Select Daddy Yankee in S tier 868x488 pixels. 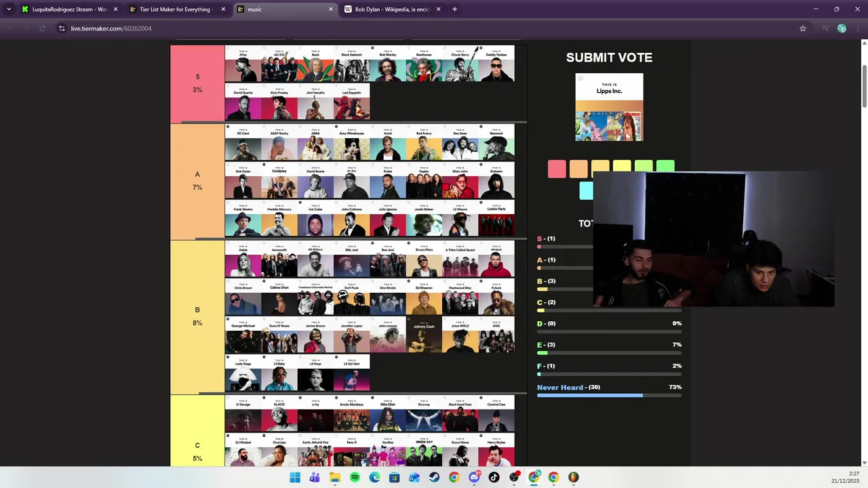click(x=496, y=64)
